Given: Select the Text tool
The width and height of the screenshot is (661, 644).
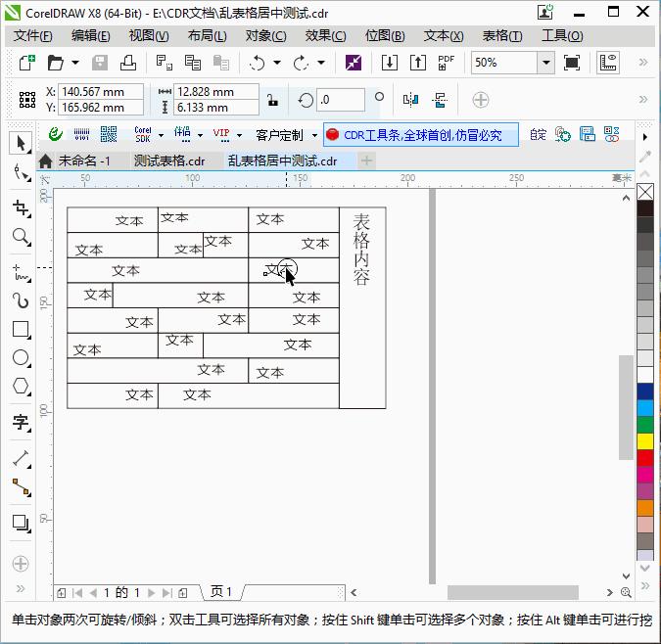Looking at the screenshot, I should click(21, 422).
